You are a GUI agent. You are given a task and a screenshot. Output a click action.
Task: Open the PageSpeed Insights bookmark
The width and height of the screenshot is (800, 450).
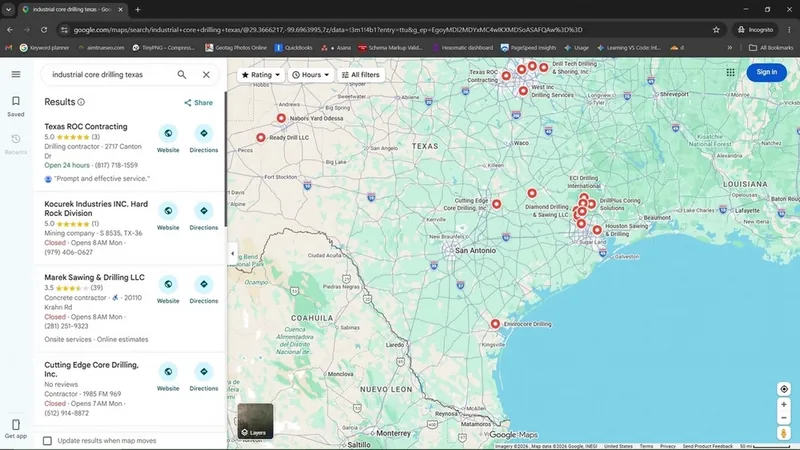pos(528,47)
